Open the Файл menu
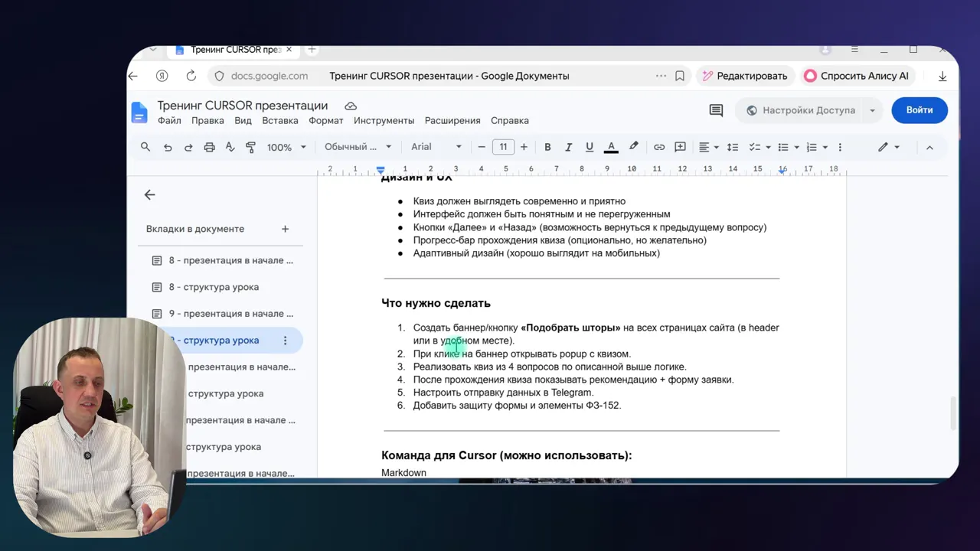This screenshot has width=980, height=551. pyautogui.click(x=169, y=120)
